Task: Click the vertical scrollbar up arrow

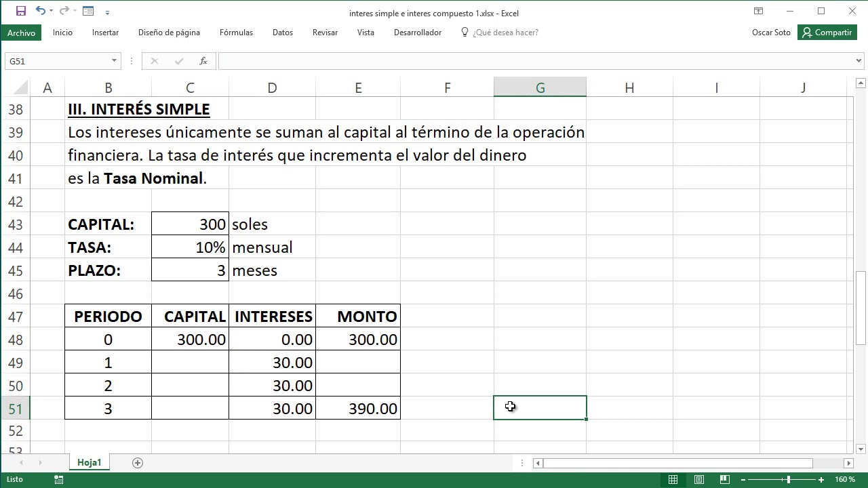Action: click(861, 83)
